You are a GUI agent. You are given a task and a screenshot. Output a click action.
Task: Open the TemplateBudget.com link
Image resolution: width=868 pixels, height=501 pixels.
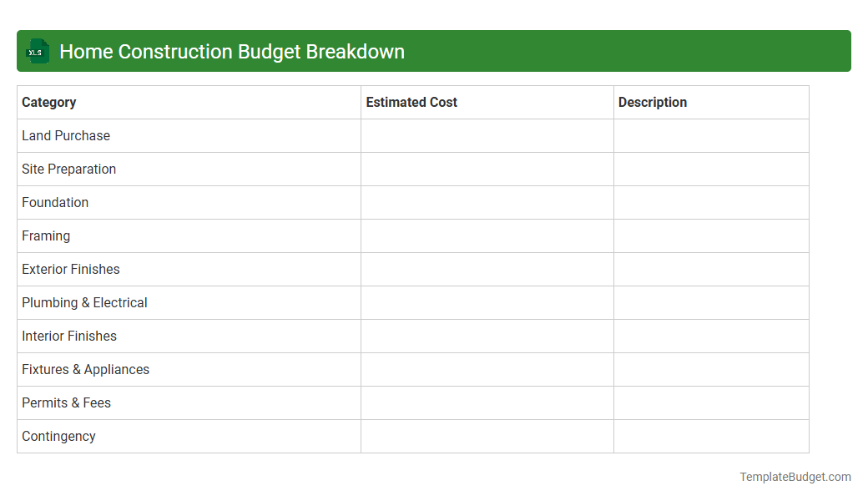pyautogui.click(x=794, y=476)
